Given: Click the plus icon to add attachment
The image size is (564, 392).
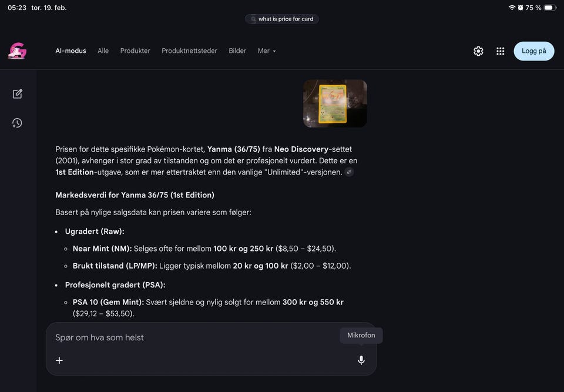Looking at the screenshot, I should 59,360.
